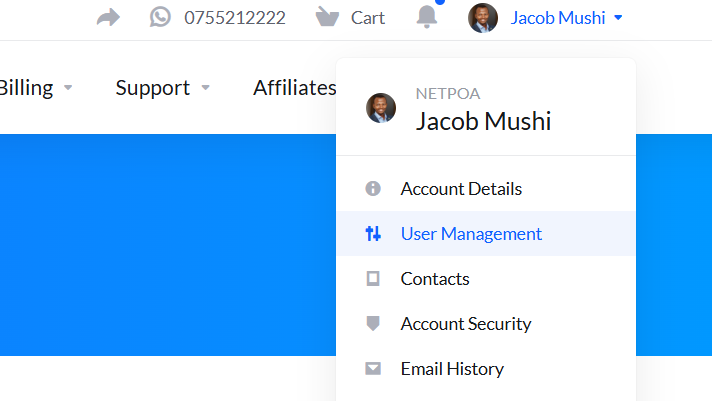Click the shopping basket icon
Screen dimensions: 712x401
pos(326,17)
